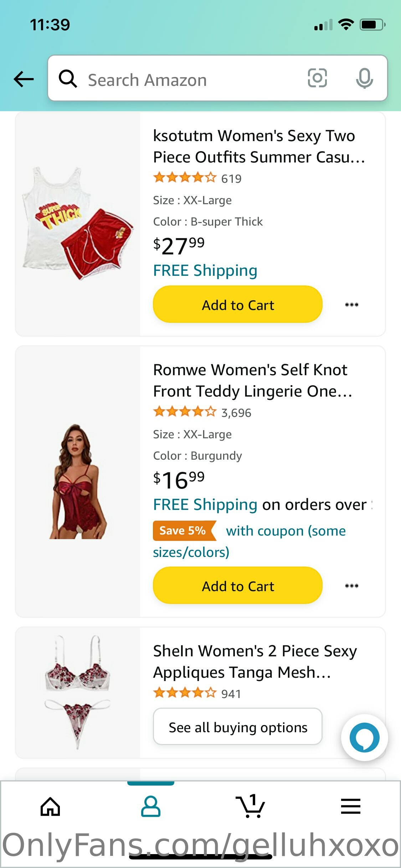Viewport: 401px width, 868px height.
Task: Open the account profile tab
Action: click(x=151, y=806)
